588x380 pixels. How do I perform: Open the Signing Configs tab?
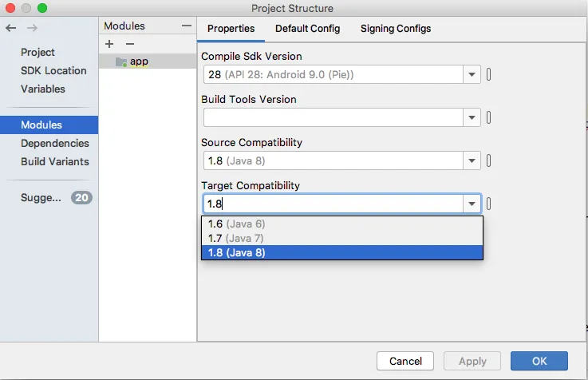(395, 28)
